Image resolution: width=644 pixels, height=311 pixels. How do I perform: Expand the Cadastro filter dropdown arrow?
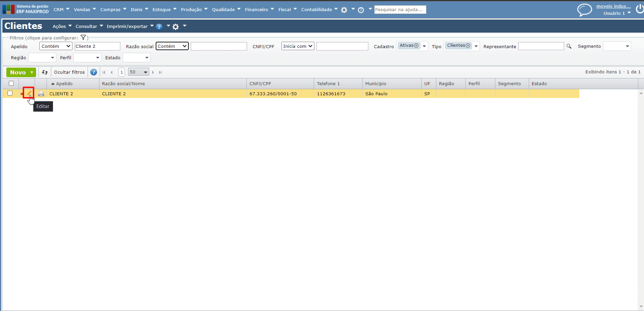[424, 46]
